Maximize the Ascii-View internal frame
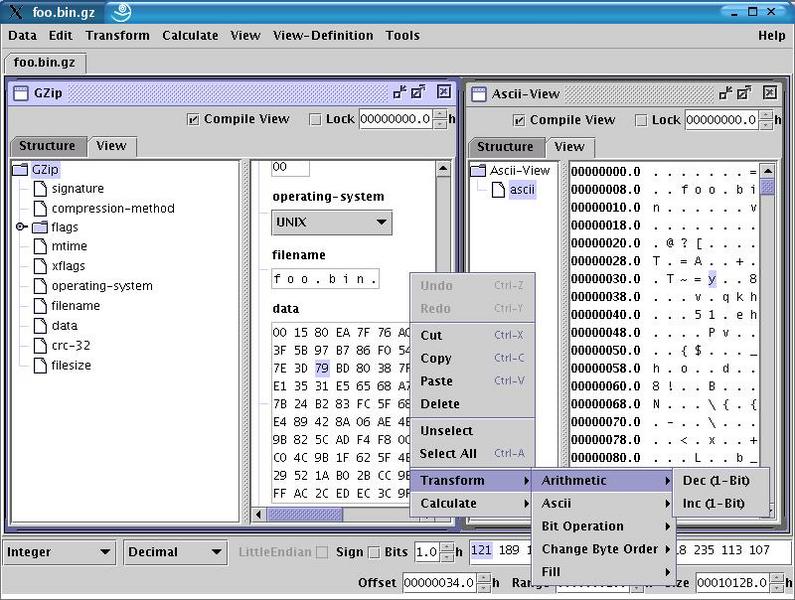The width and height of the screenshot is (795, 600). pyautogui.click(x=744, y=93)
